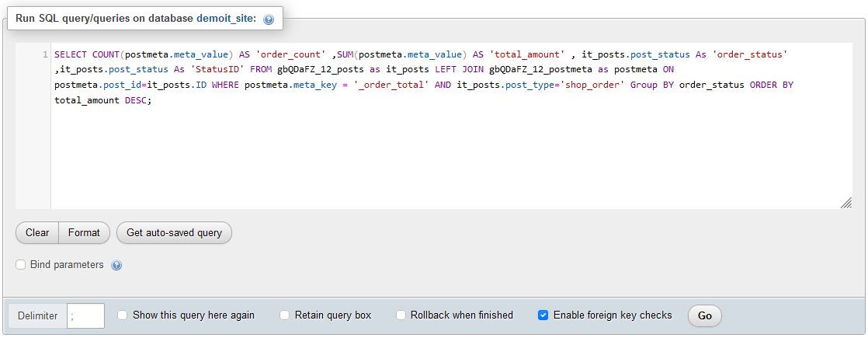Enable the Retain query box option
This screenshot has height=338, width=868.
point(284,315)
